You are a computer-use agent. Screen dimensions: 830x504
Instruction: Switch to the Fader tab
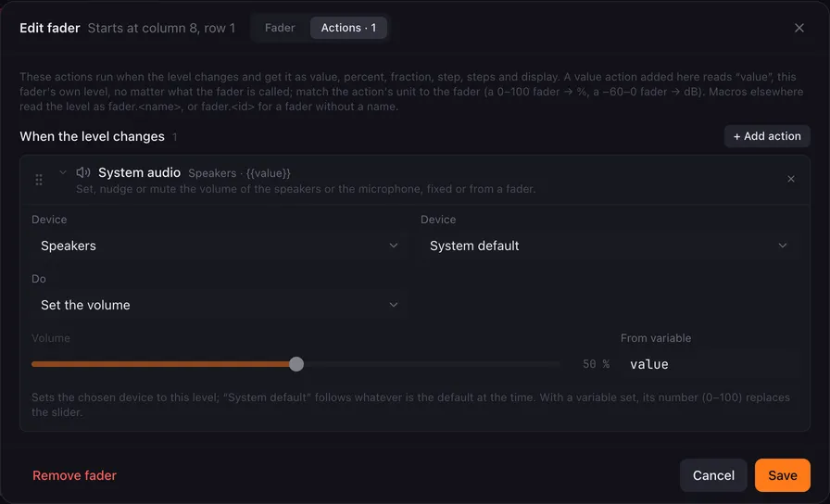click(280, 28)
